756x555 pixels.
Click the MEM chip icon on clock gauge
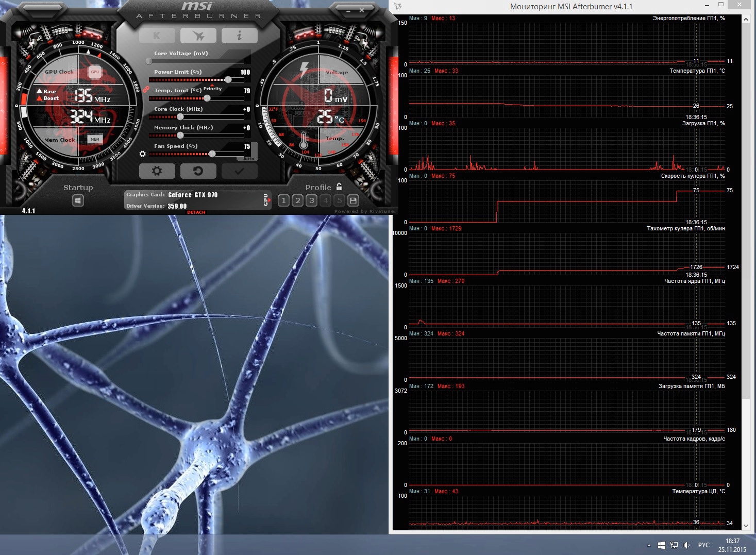pyautogui.click(x=95, y=139)
